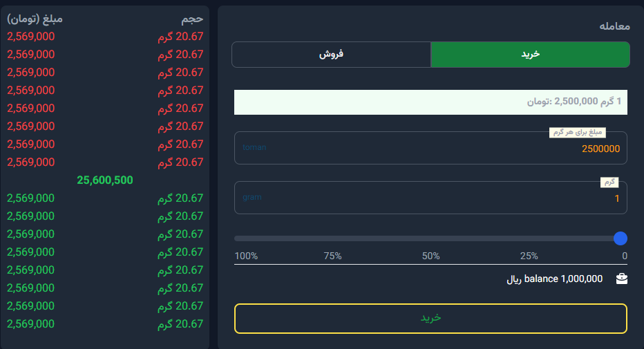This screenshot has height=349, width=644.
Task: Pick the 25% slider label
Action: pyautogui.click(x=529, y=256)
